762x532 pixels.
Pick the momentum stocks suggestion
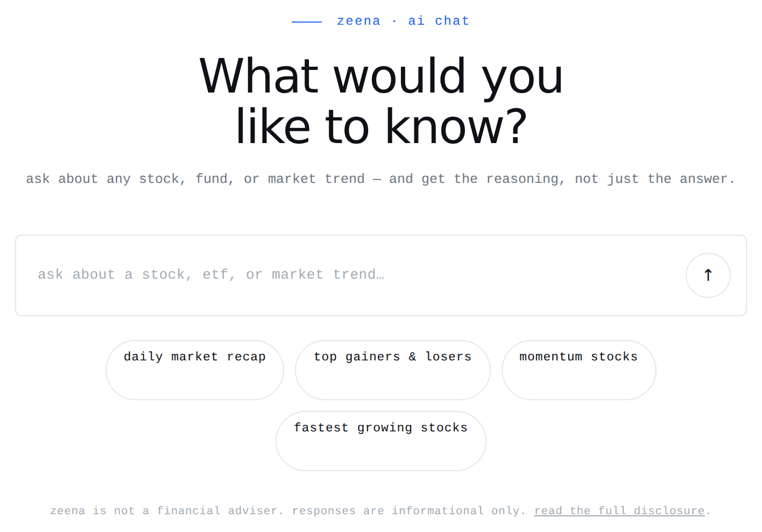pyautogui.click(x=579, y=370)
